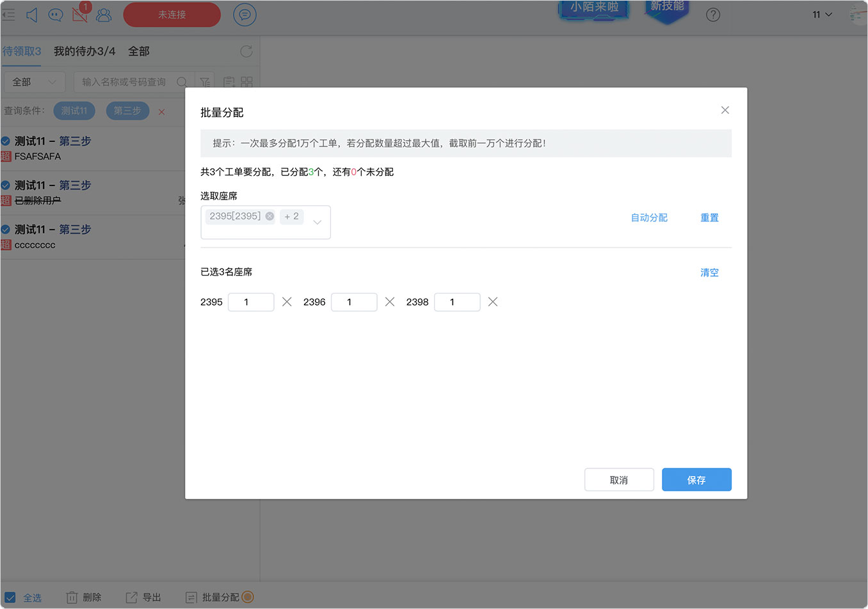The height and width of the screenshot is (609, 868).
Task: Open the contacts people icon in top bar
Action: pos(104,15)
